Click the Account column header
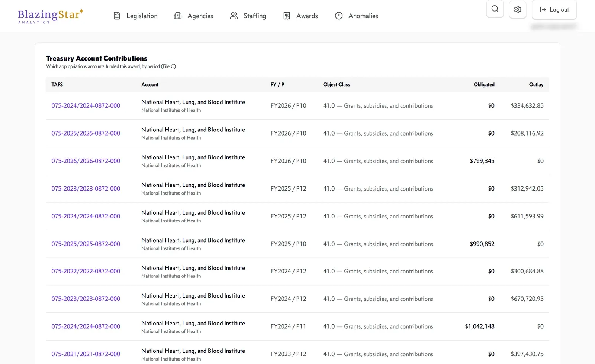Viewport: 595px width, 364px height. 150,85
